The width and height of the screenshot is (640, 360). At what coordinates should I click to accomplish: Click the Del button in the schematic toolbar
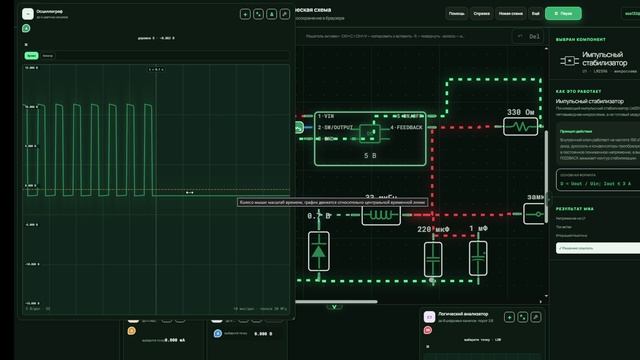coord(534,36)
